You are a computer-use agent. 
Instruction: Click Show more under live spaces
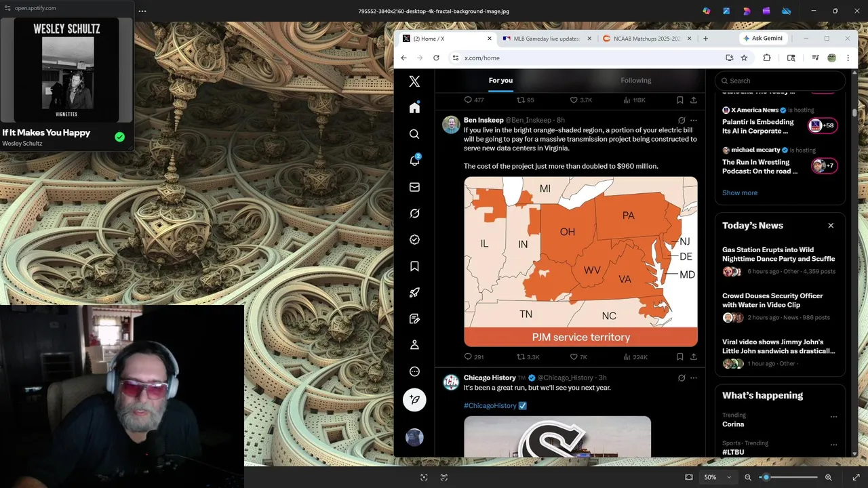pyautogui.click(x=740, y=192)
